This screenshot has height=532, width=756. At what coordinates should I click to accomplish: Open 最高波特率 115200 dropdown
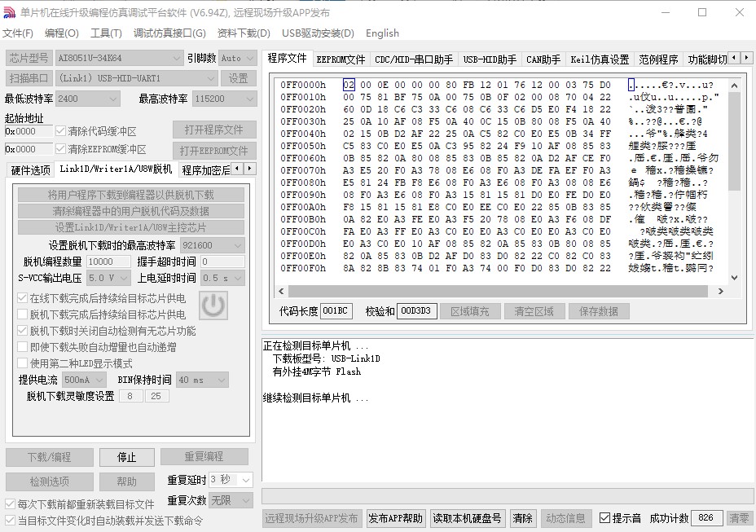pyautogui.click(x=224, y=99)
